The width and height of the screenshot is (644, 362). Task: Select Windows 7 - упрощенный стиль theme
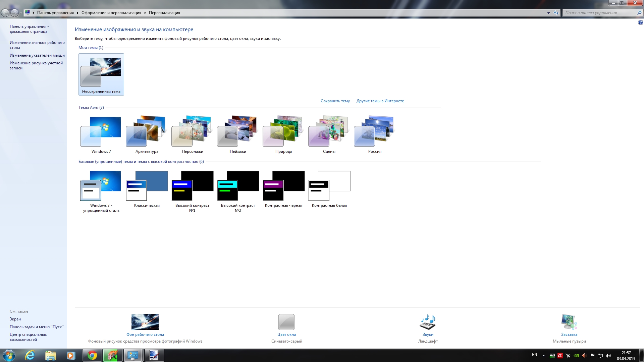point(101,191)
